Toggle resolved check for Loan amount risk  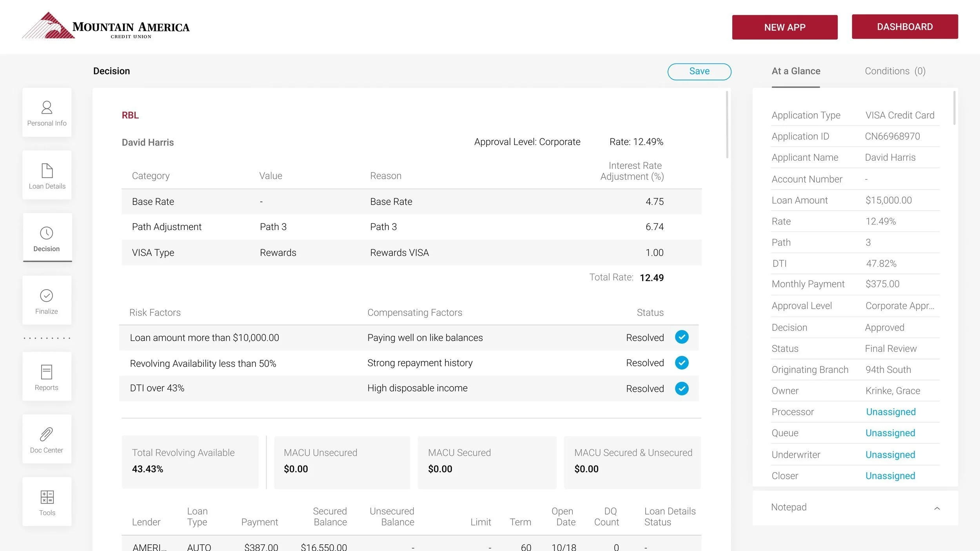tap(682, 337)
